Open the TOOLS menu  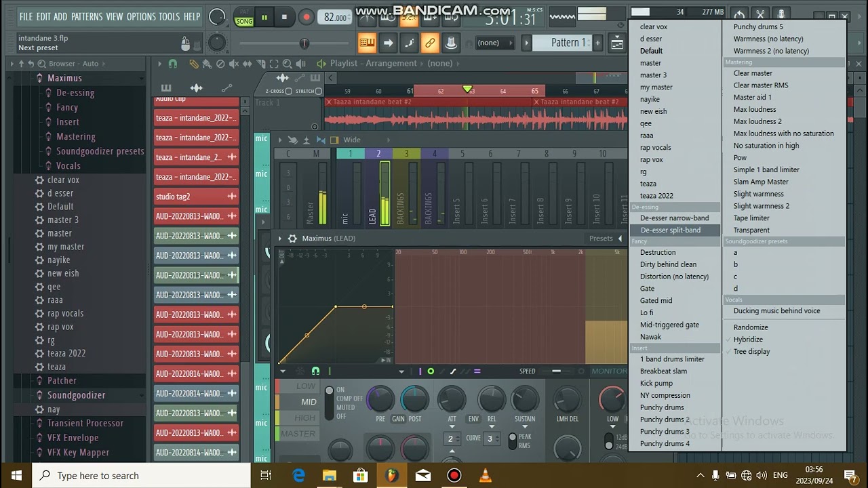(x=170, y=16)
